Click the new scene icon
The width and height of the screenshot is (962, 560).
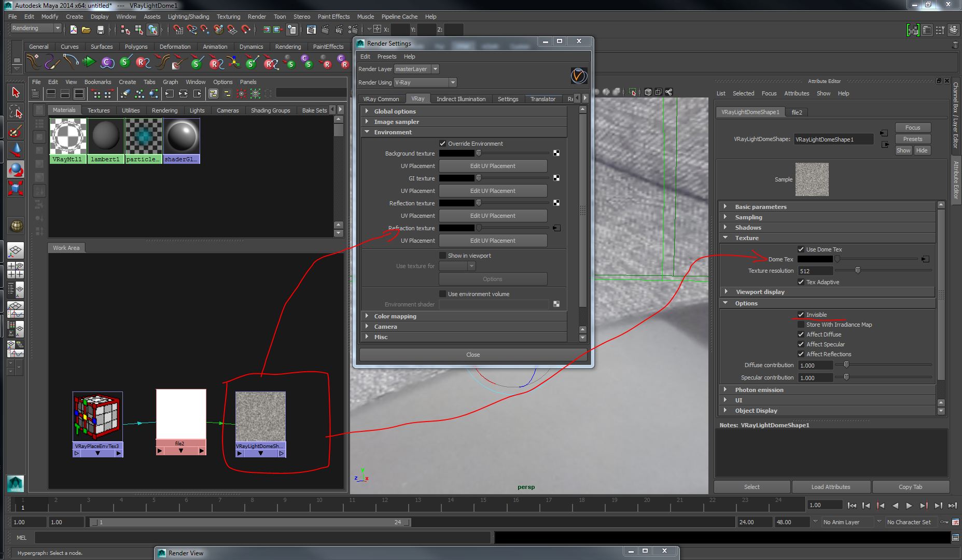click(x=73, y=30)
